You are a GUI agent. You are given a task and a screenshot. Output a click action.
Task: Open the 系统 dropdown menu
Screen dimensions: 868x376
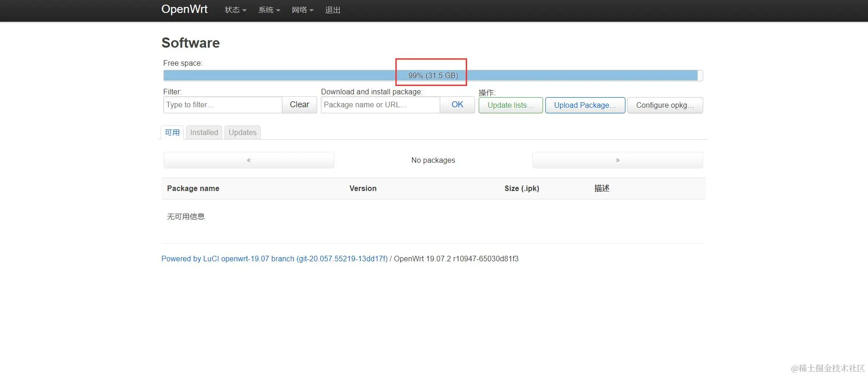point(269,10)
